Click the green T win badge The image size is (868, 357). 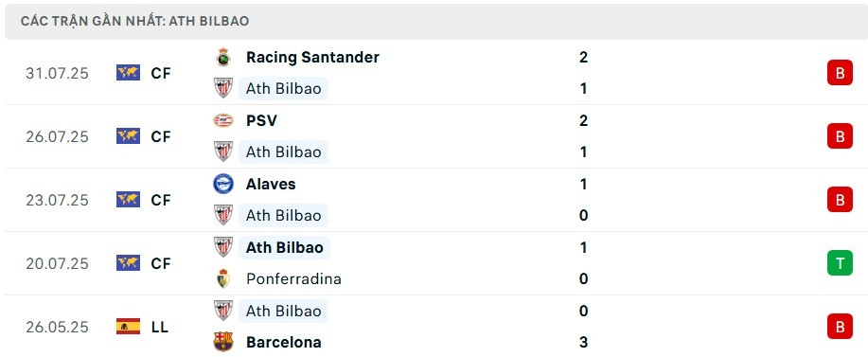(x=840, y=263)
